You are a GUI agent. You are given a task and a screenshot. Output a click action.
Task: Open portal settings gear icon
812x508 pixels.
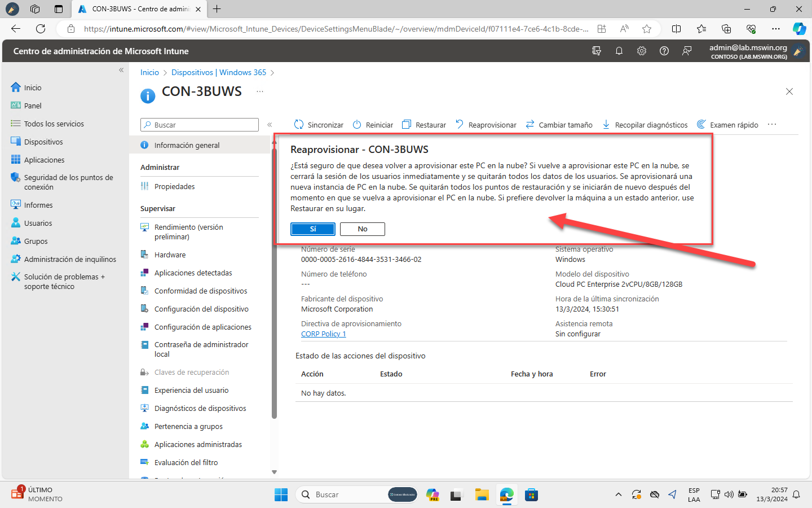coord(642,51)
